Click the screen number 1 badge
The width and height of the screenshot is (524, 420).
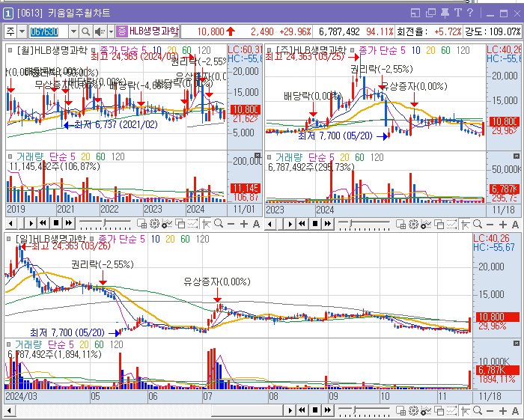click(8, 13)
